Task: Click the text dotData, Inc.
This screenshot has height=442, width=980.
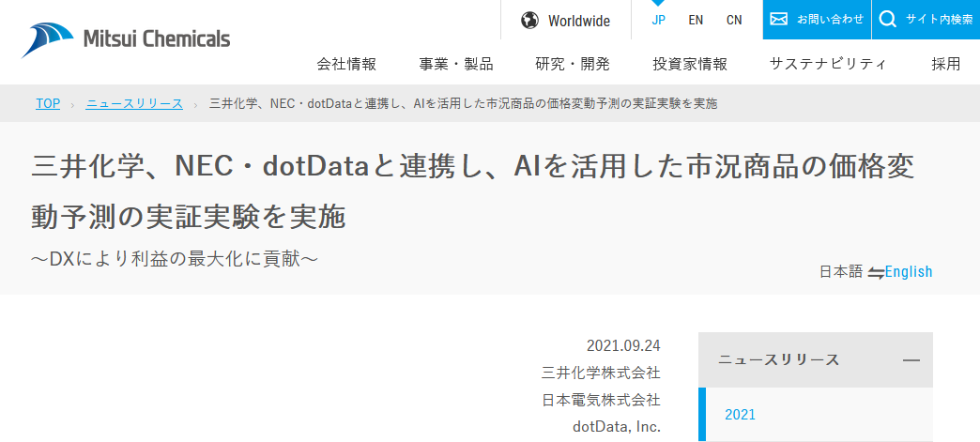Action: [x=616, y=427]
